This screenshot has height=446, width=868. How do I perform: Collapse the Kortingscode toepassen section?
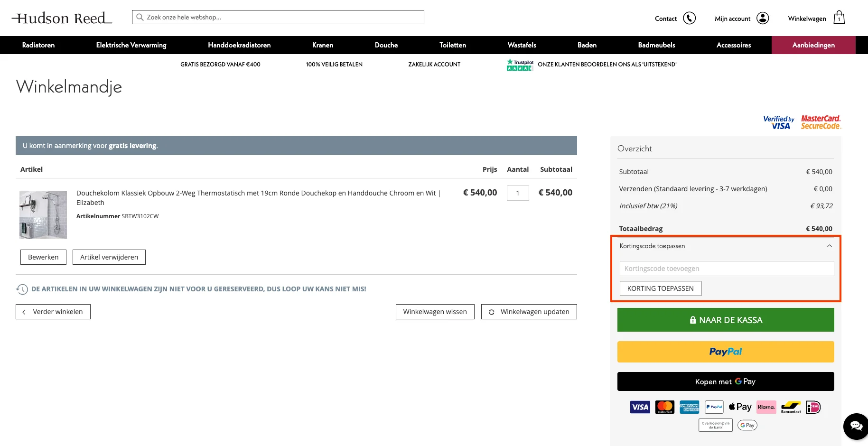point(829,246)
